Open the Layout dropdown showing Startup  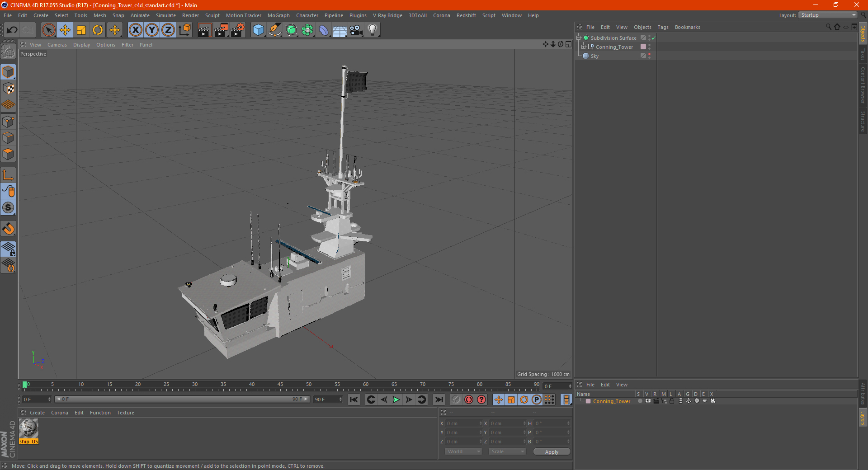828,15
